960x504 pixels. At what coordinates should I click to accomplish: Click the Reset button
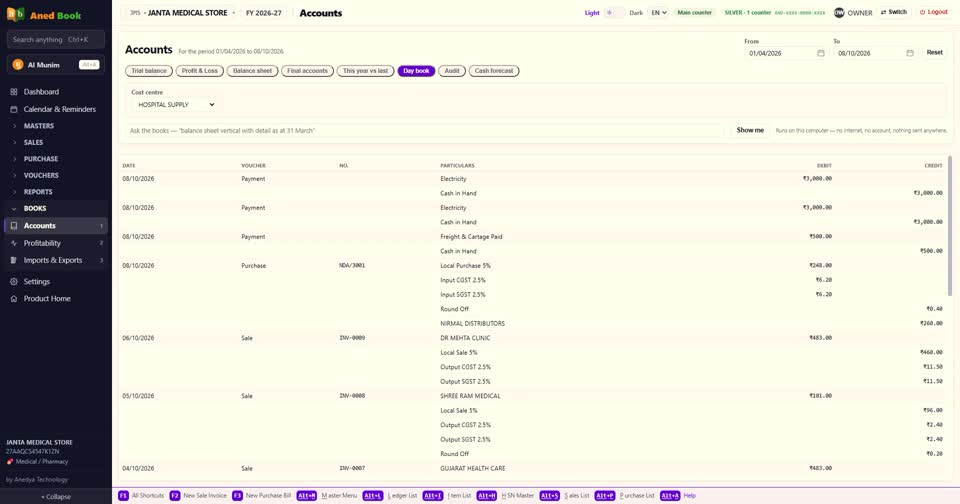[934, 53]
